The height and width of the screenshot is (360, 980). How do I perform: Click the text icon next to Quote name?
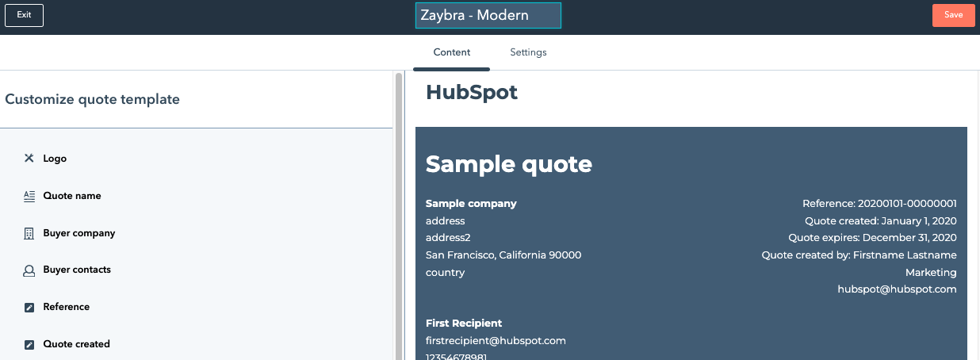tap(29, 196)
